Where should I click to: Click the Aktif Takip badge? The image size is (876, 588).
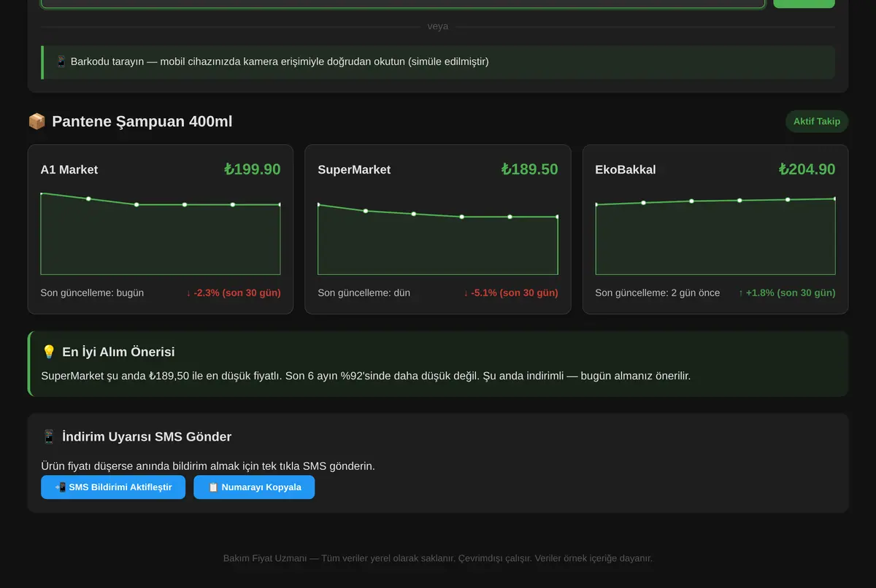click(817, 121)
